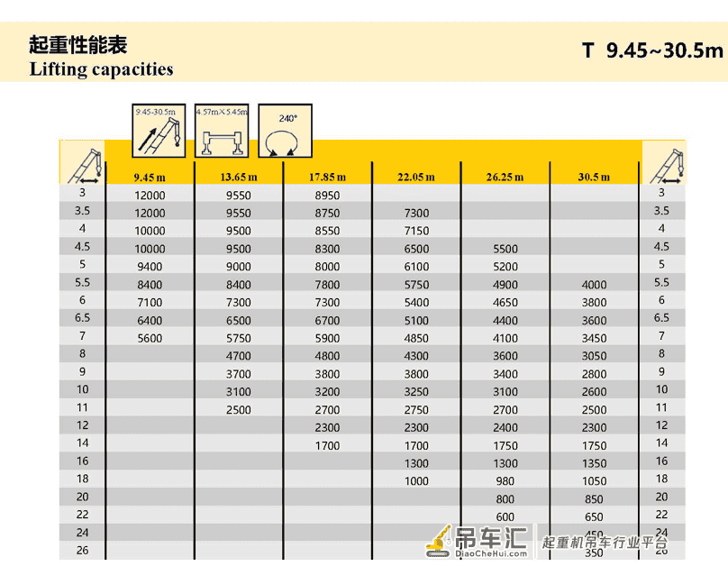Viewport: 728px width, 566px height.
Task: Click the 3250 value in the 22.05 m column
Action: (416, 392)
